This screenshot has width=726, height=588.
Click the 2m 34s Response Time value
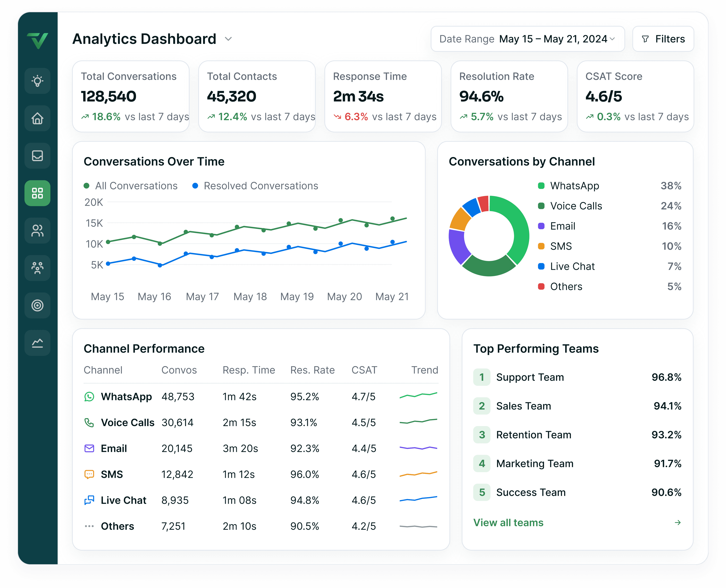pyautogui.click(x=358, y=97)
